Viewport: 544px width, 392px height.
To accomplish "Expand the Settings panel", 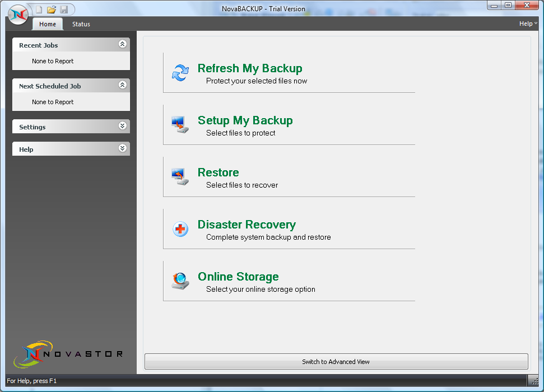I will (123, 126).
